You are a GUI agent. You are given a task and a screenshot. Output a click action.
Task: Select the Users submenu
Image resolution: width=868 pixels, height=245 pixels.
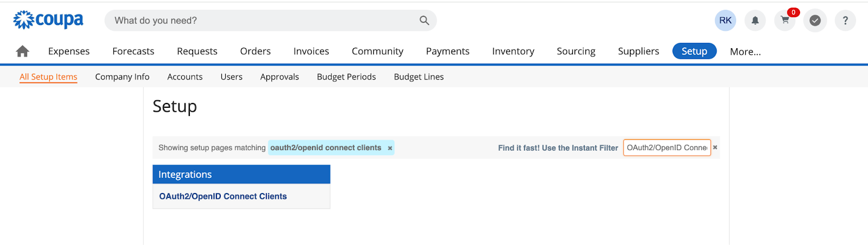[x=232, y=77]
